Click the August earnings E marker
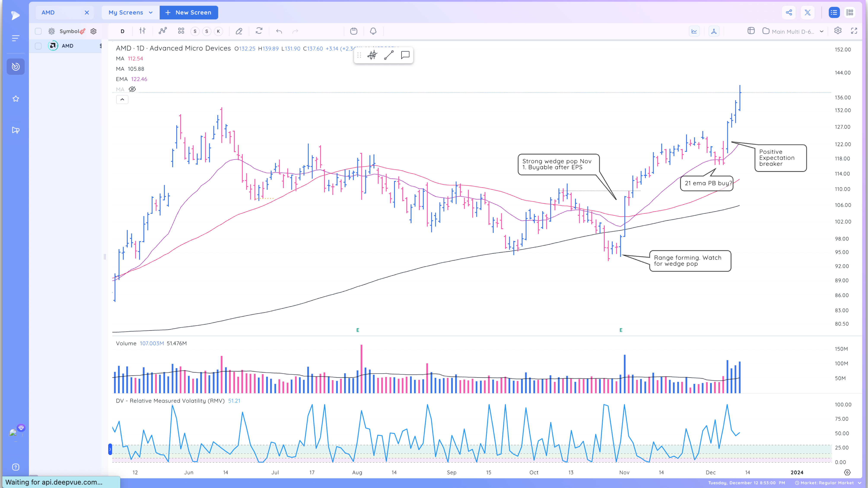The width and height of the screenshot is (868, 488). pos(358,330)
